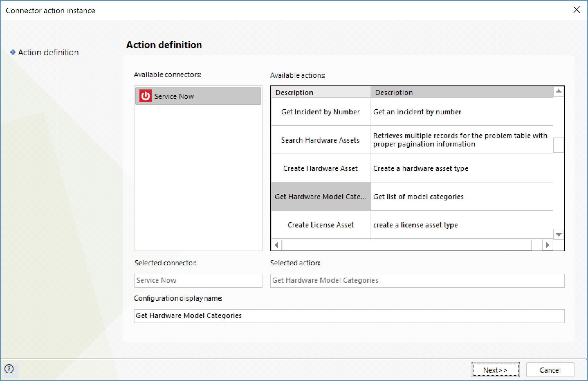Click 'Retrieves multiple records' description cell
Screen dimensions: 588x381
coord(462,140)
